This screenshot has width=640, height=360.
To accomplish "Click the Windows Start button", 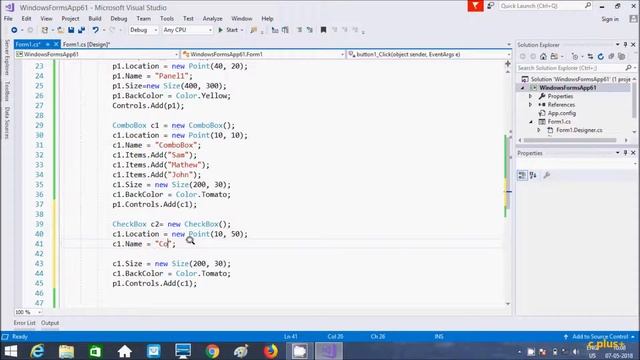I will pos(11,351).
